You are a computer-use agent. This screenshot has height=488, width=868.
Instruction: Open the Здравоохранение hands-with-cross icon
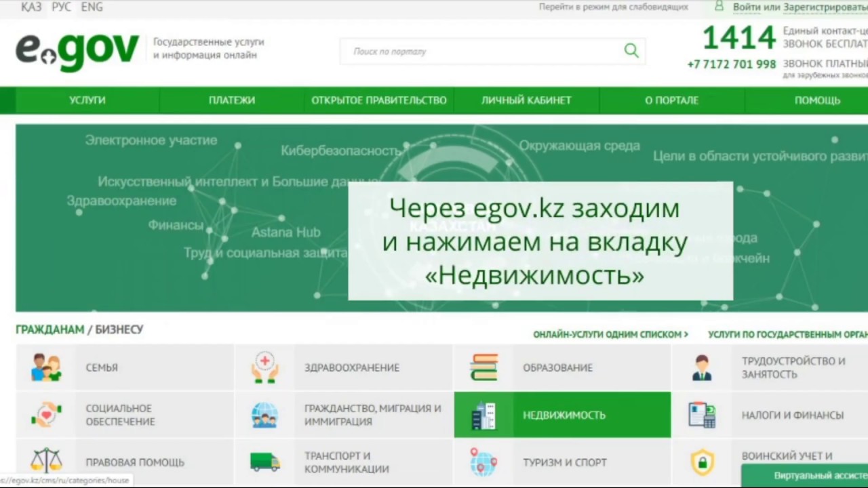coord(264,367)
